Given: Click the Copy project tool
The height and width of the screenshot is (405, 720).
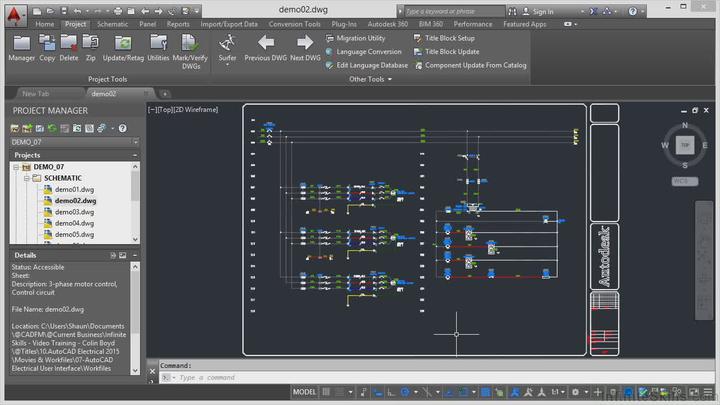Looking at the screenshot, I should pyautogui.click(x=47, y=48).
